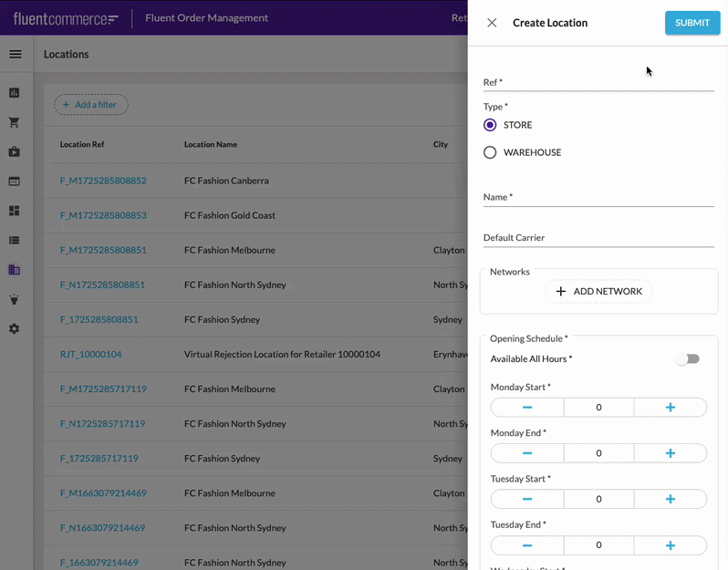Focus the Ref input field
This screenshot has width=728, height=570.
(x=598, y=82)
